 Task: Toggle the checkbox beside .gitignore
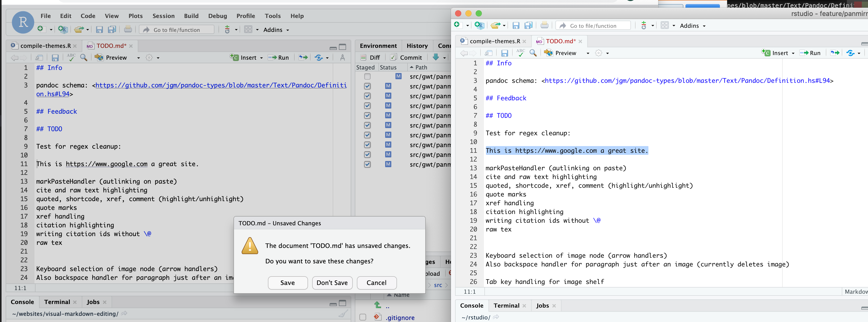(363, 317)
